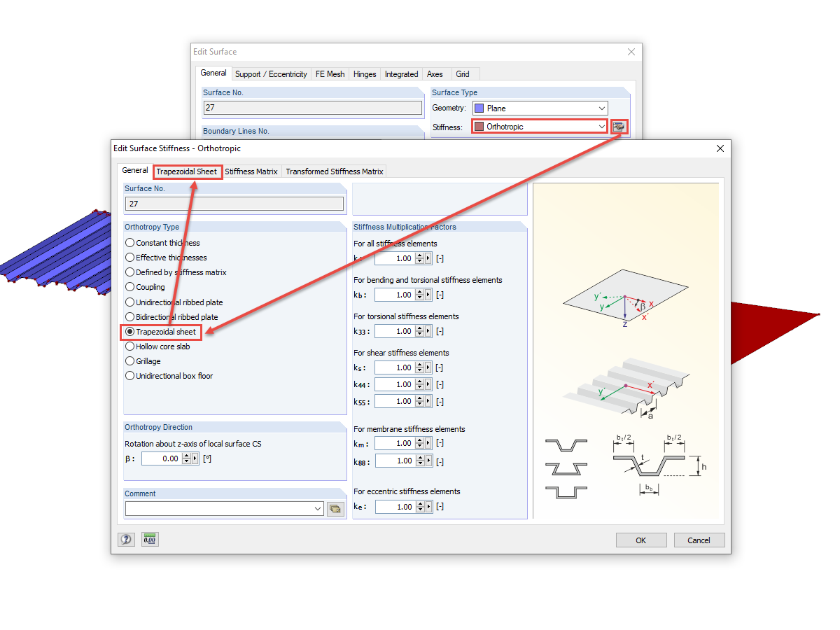Increment the kt factor using its up arrow

[x=418, y=255]
